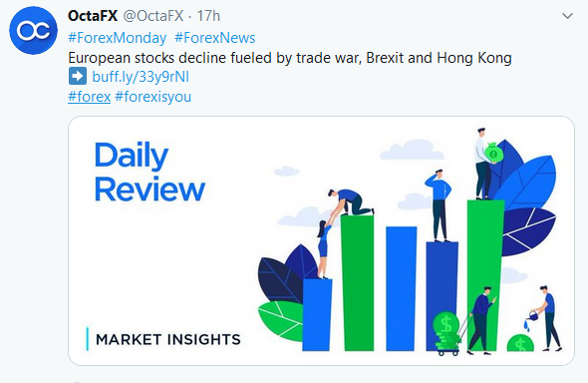This screenshot has height=383, width=588.
Task: Click the MARKET INSIGHTS label on the card
Action: (168, 339)
